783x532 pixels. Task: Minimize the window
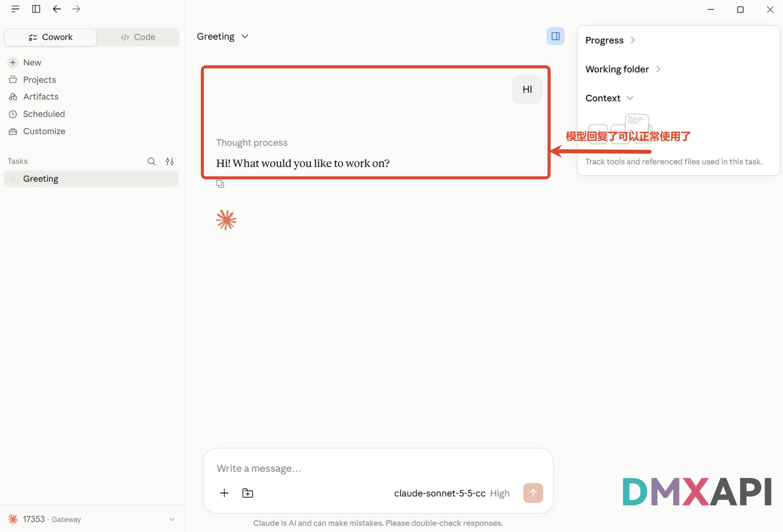point(711,10)
